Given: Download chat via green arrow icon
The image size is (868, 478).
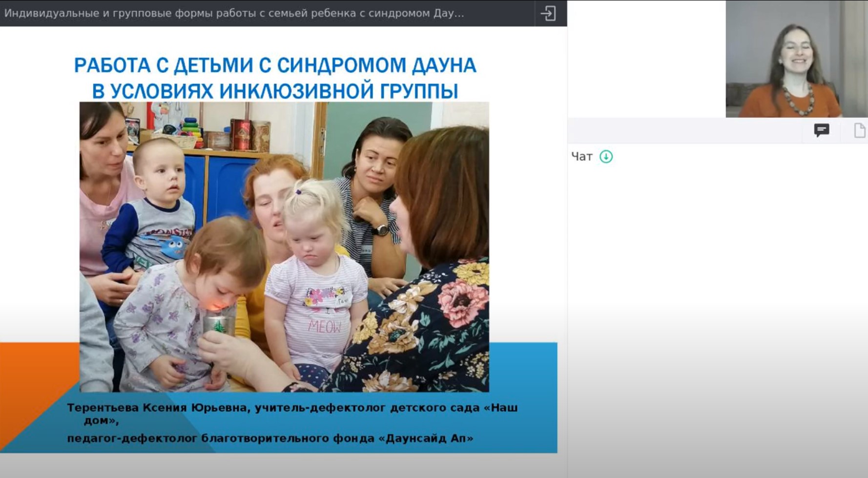Looking at the screenshot, I should (606, 157).
